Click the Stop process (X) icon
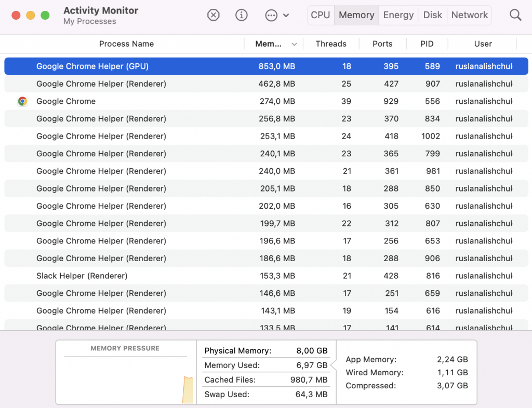This screenshot has width=532, height=408. pos(214,15)
